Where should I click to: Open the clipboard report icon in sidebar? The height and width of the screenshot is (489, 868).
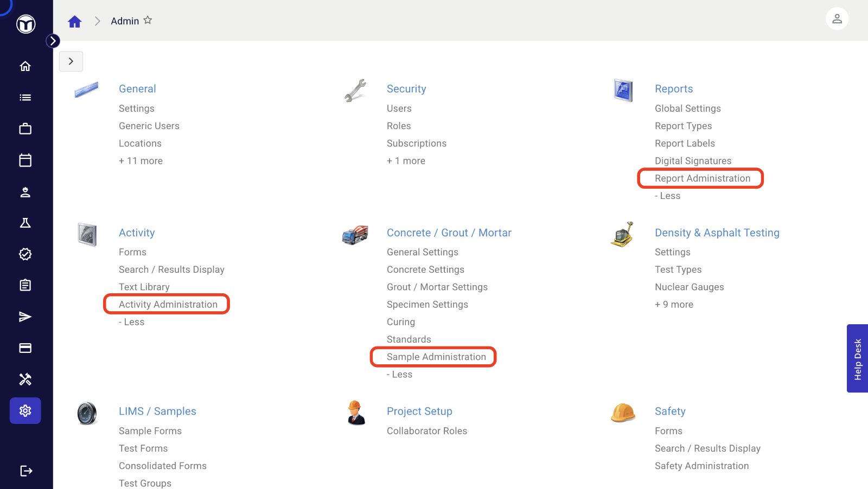tap(25, 285)
